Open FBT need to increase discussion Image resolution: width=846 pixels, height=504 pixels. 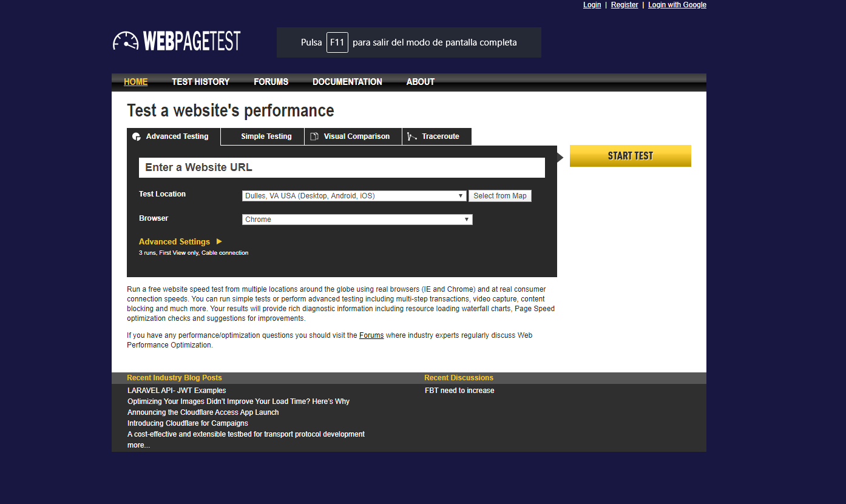459,391
